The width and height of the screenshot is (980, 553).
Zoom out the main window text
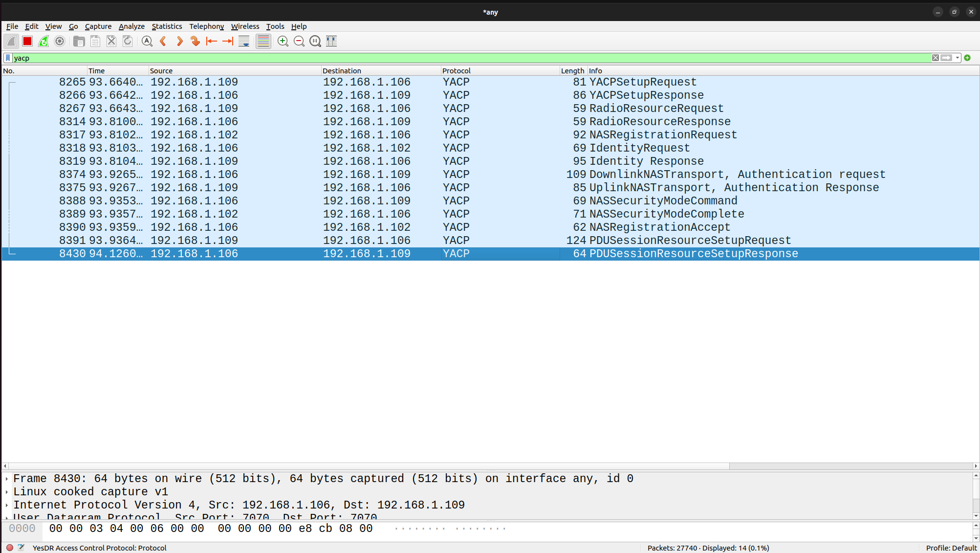(x=299, y=42)
